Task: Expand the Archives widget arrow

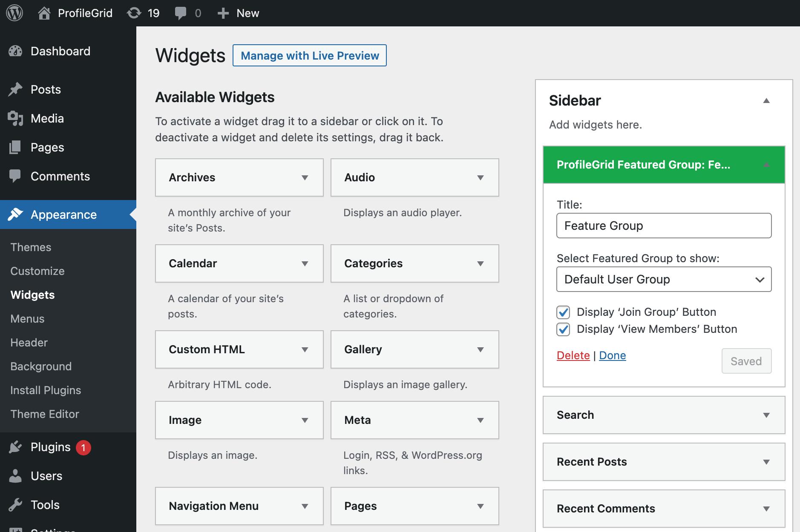Action: [x=305, y=178]
